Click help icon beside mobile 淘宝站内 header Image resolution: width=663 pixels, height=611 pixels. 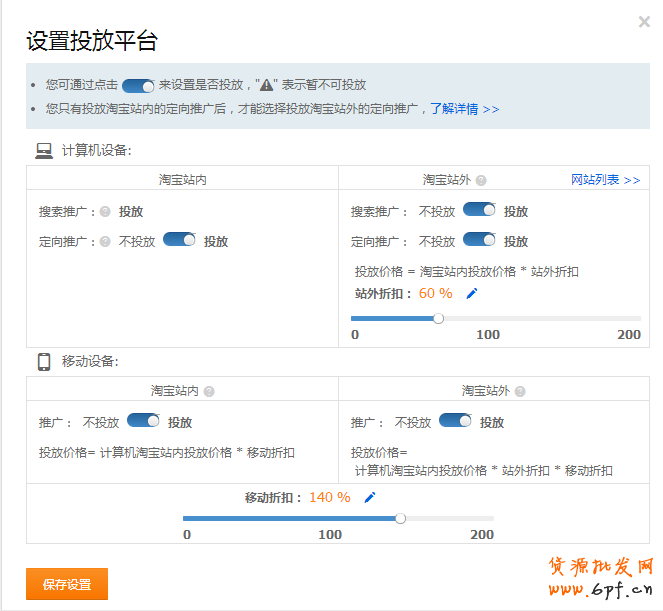pyautogui.click(x=209, y=391)
